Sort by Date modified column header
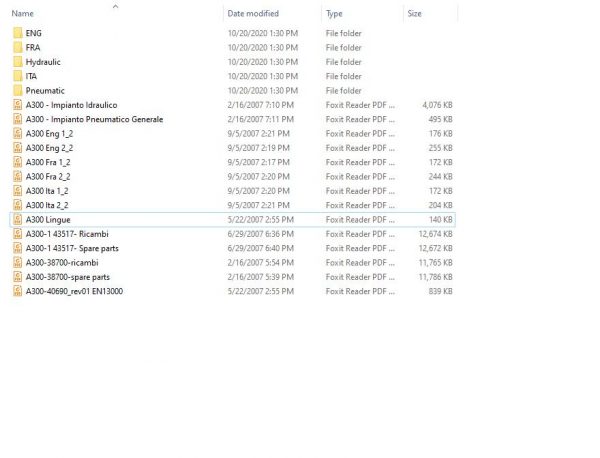This screenshot has width=600, height=458. [253, 13]
